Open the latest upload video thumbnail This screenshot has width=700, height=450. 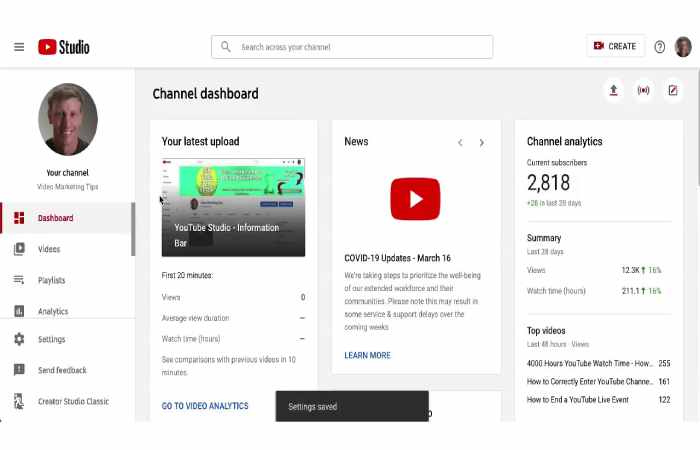pos(233,208)
